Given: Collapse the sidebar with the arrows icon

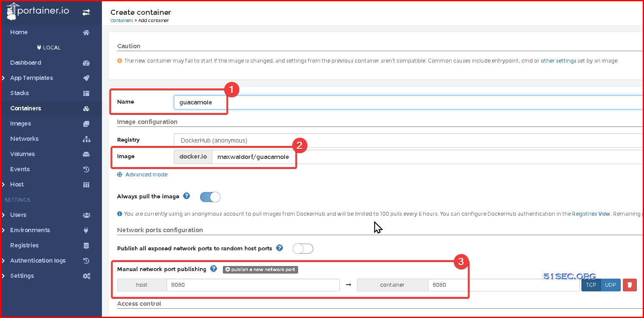Looking at the screenshot, I should 86,12.
